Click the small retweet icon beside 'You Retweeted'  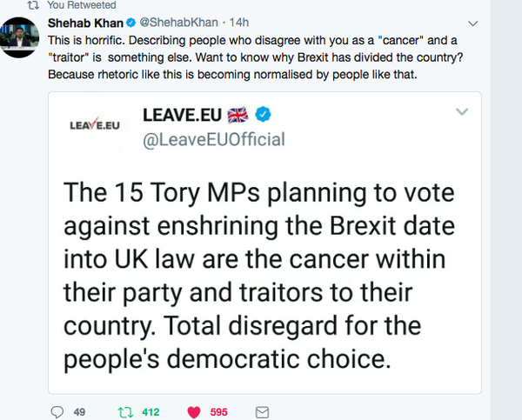pos(34,5)
